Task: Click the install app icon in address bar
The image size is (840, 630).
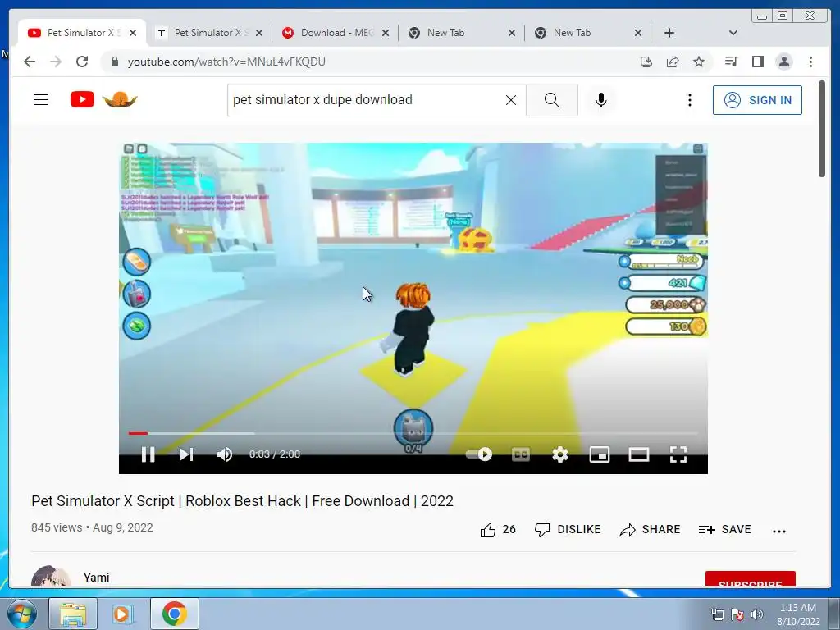Action: coord(646,62)
